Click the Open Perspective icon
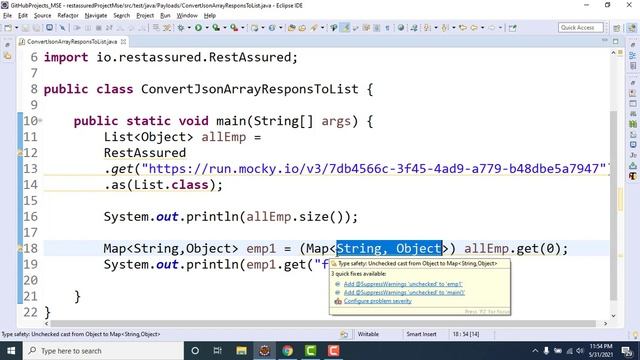This screenshot has height=360, width=640. click(617, 28)
